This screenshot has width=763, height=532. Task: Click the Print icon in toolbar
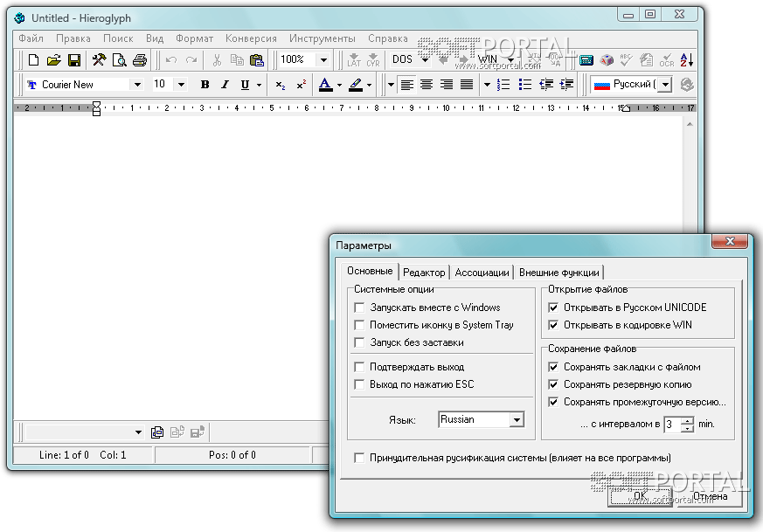pyautogui.click(x=139, y=60)
